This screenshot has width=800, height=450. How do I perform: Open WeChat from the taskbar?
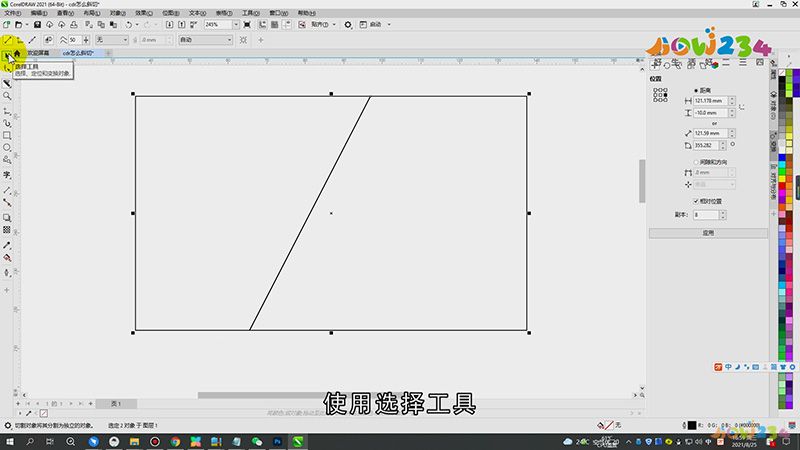(x=257, y=442)
